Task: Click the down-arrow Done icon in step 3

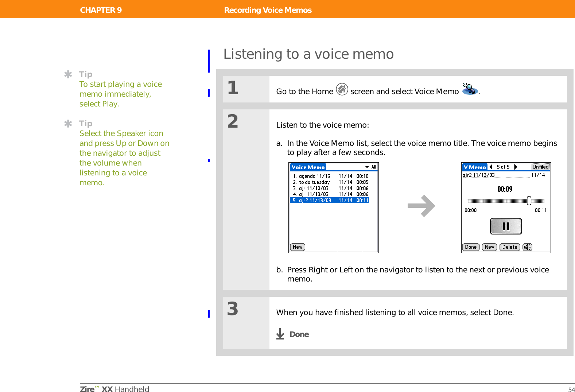Action: click(x=280, y=334)
